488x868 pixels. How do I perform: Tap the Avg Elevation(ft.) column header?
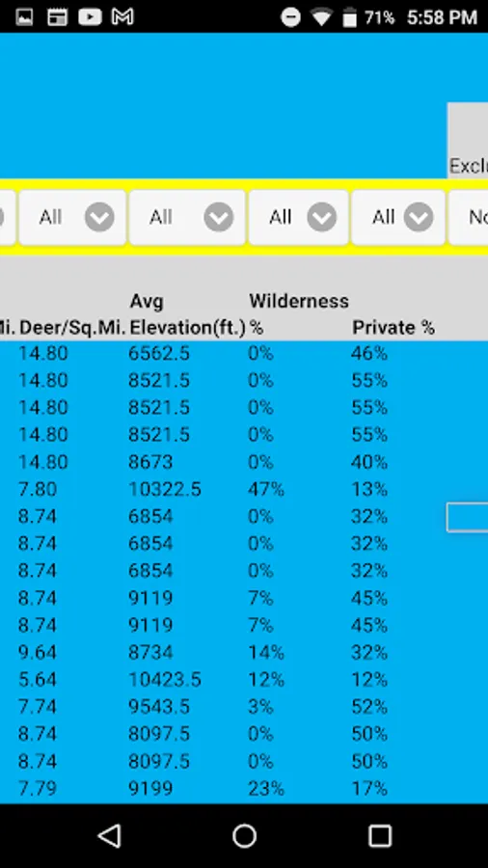click(x=187, y=314)
